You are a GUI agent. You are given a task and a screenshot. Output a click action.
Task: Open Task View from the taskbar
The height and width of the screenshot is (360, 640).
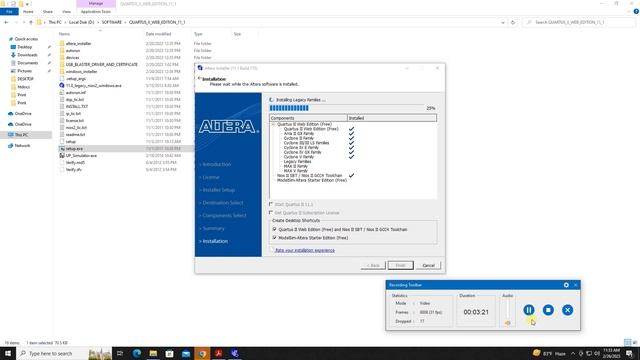click(120, 353)
